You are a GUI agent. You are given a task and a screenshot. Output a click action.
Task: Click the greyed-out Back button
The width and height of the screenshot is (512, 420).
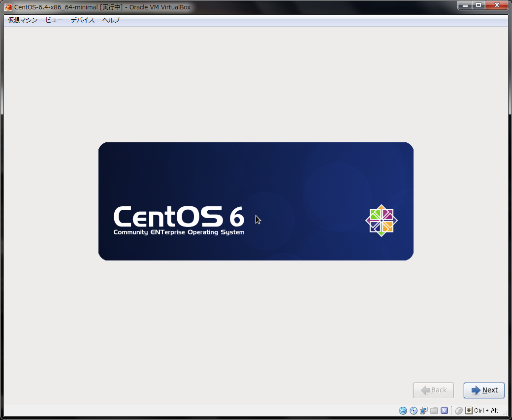point(433,390)
